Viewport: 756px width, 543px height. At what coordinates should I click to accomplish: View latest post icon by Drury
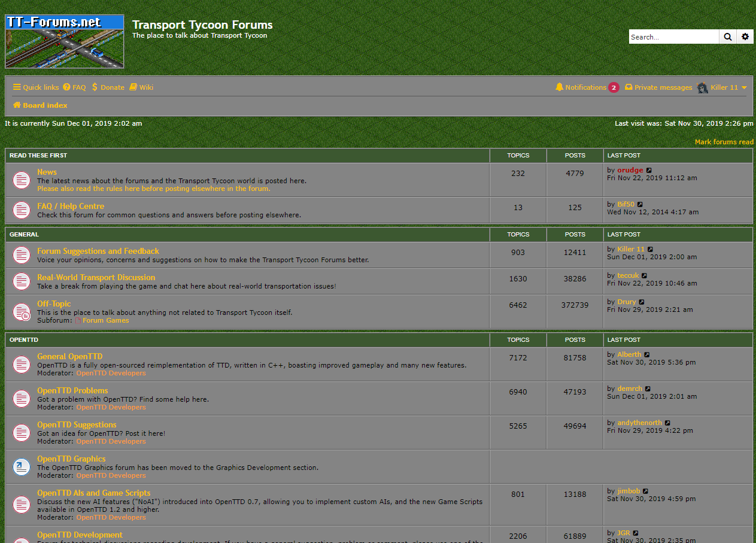(x=642, y=302)
